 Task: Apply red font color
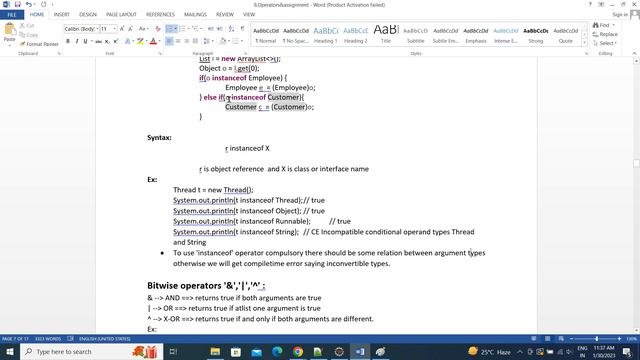pos(153,41)
